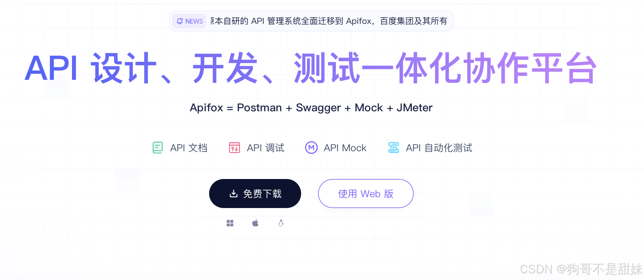This screenshot has height=280, width=644.
Task: Open the scrolling news announcement text
Action: point(329,21)
